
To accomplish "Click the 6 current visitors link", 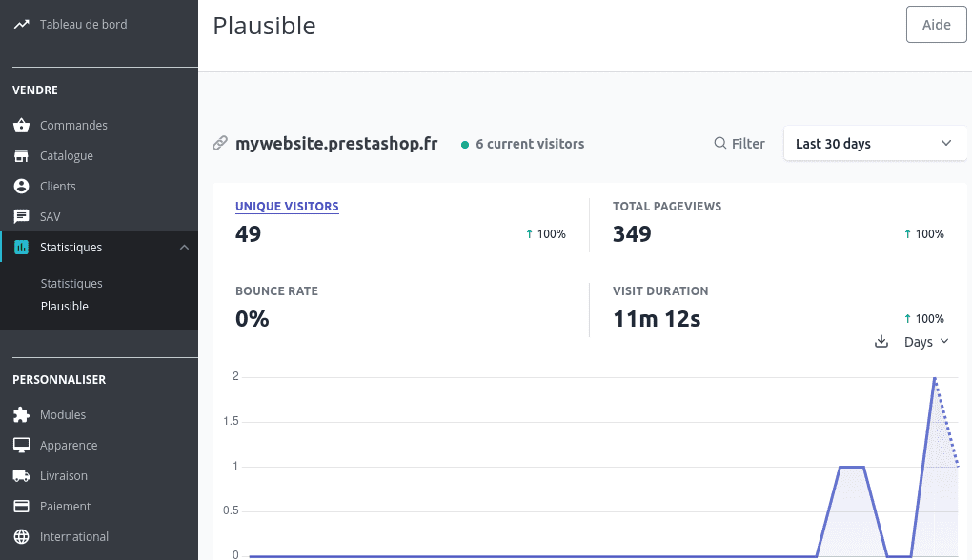I will (x=530, y=144).
